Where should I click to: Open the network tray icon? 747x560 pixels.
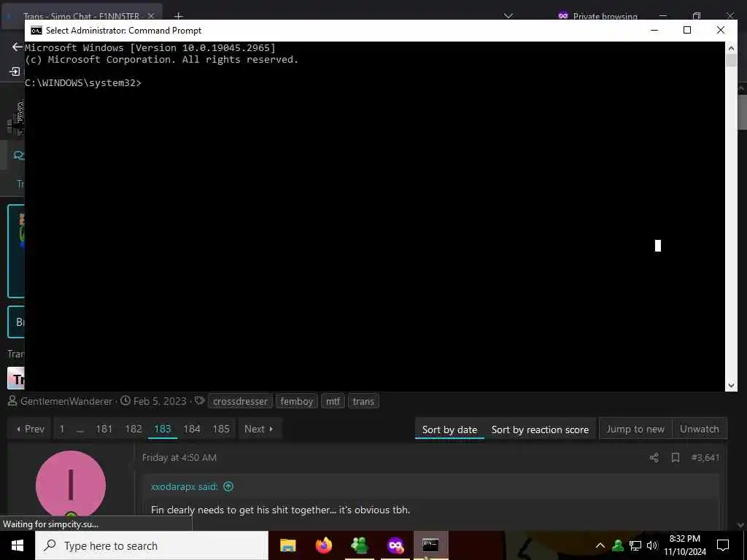tap(635, 545)
